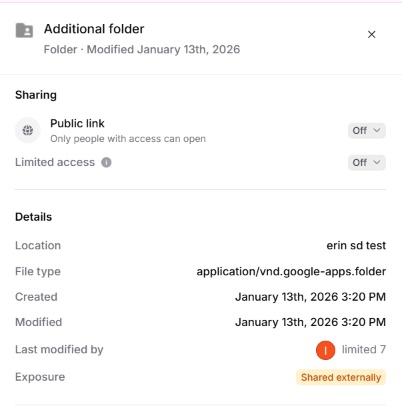Click the shared folder icon in header
Screen dimensions: 402x408
pyautogui.click(x=24, y=30)
